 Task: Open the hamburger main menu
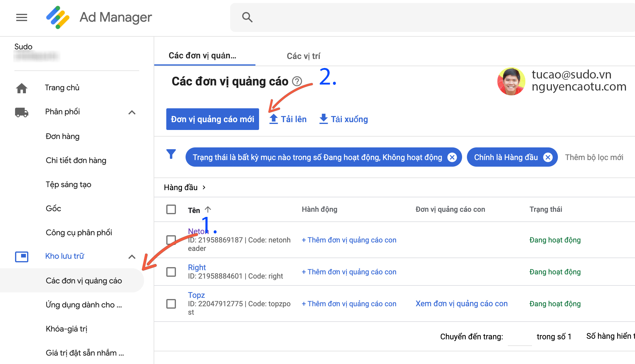[22, 17]
